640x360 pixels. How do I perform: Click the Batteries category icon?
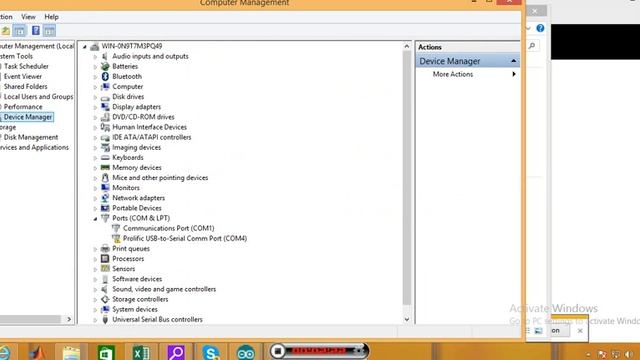(105, 66)
